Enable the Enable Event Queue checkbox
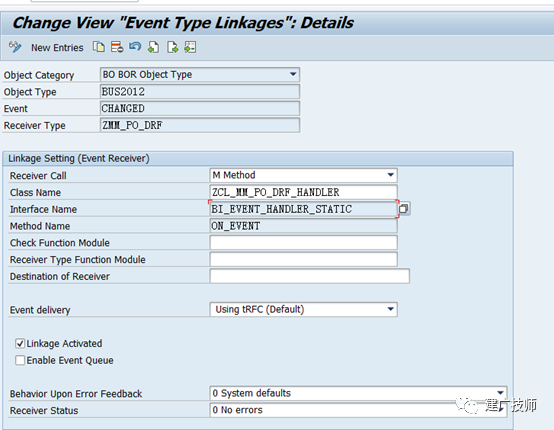554x430 pixels. [x=20, y=360]
